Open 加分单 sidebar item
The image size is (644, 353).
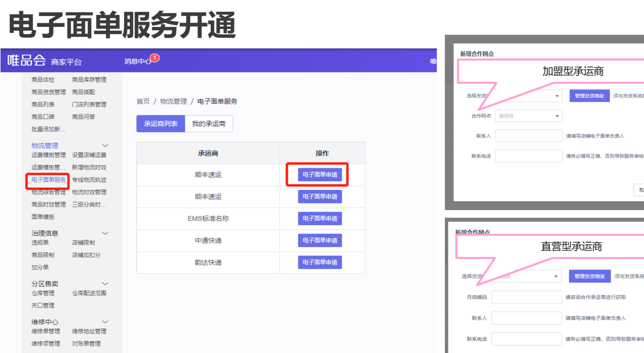click(x=40, y=267)
